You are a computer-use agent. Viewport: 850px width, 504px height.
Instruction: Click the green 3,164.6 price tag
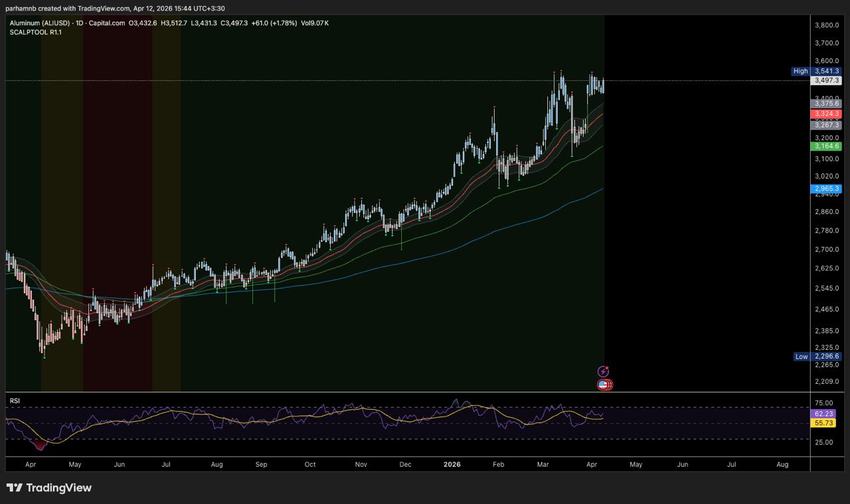coord(827,146)
